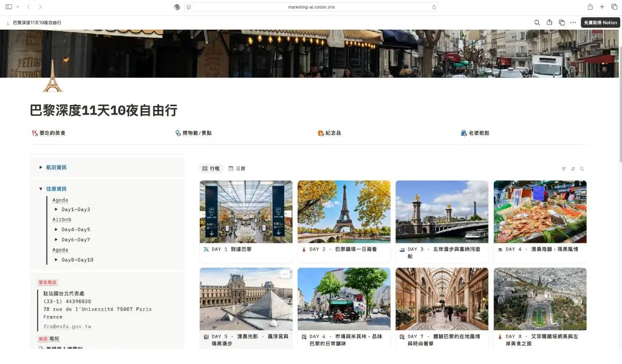Viewport: 622px width, 364px height.
Task: Switch to the 日曆 calendar view tab
Action: point(237,169)
